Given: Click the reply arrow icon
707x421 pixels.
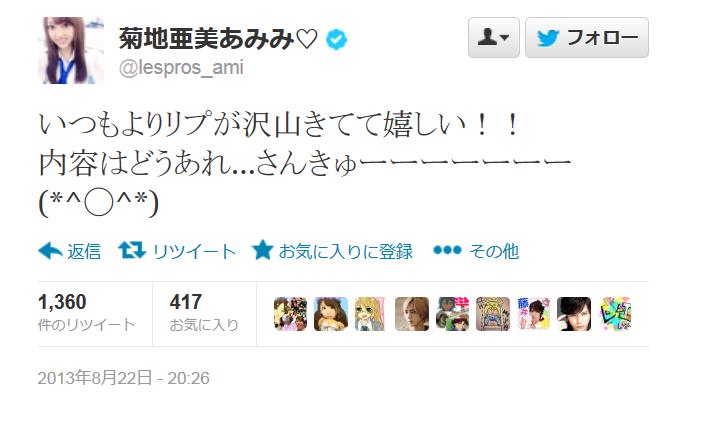Looking at the screenshot, I should [x=50, y=251].
